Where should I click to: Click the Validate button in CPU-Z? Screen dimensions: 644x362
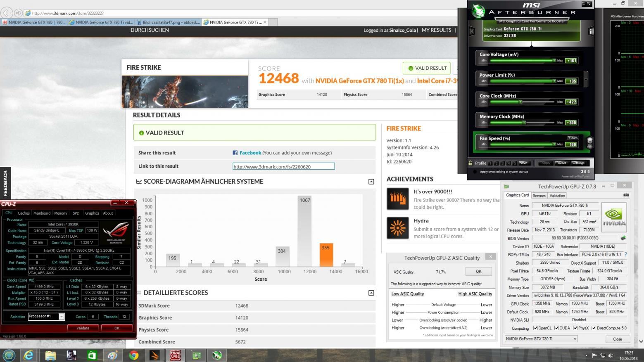pyautogui.click(x=83, y=328)
